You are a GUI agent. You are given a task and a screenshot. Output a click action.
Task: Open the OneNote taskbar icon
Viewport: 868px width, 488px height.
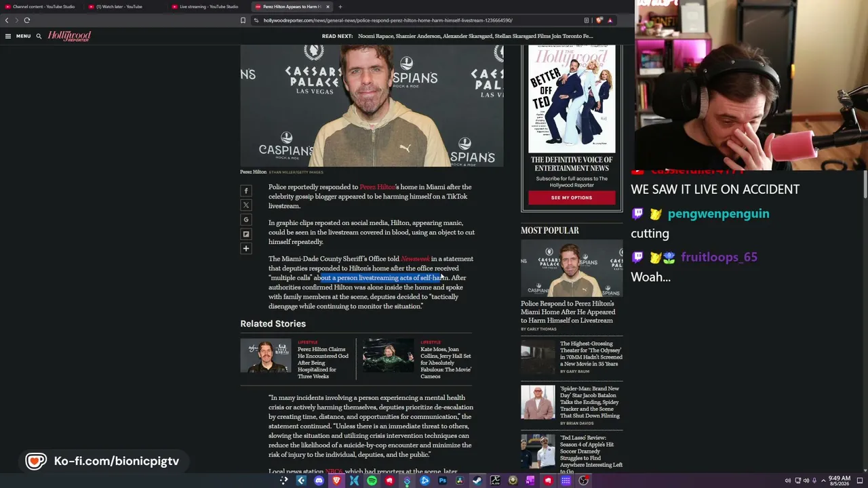click(x=530, y=481)
